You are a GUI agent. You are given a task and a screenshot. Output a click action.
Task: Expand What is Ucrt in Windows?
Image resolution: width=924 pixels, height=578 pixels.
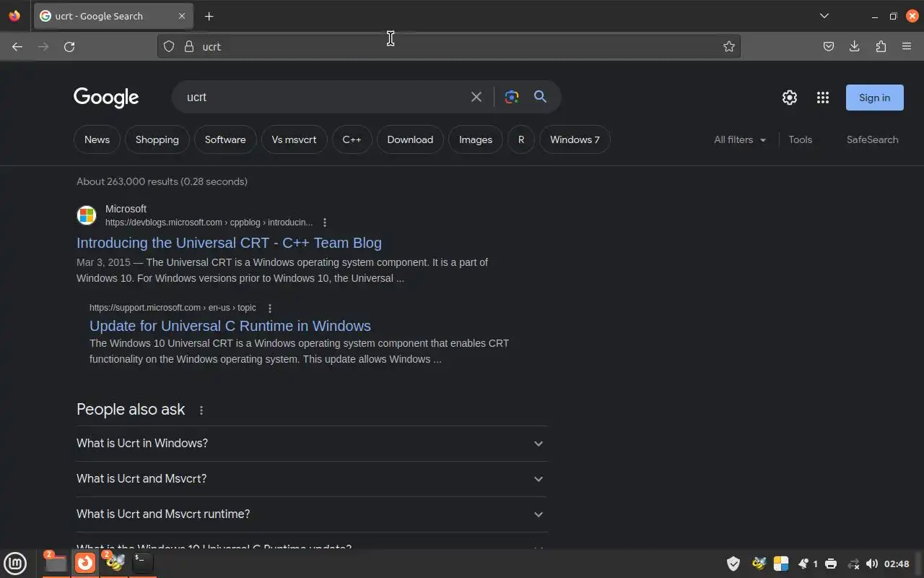pos(312,444)
